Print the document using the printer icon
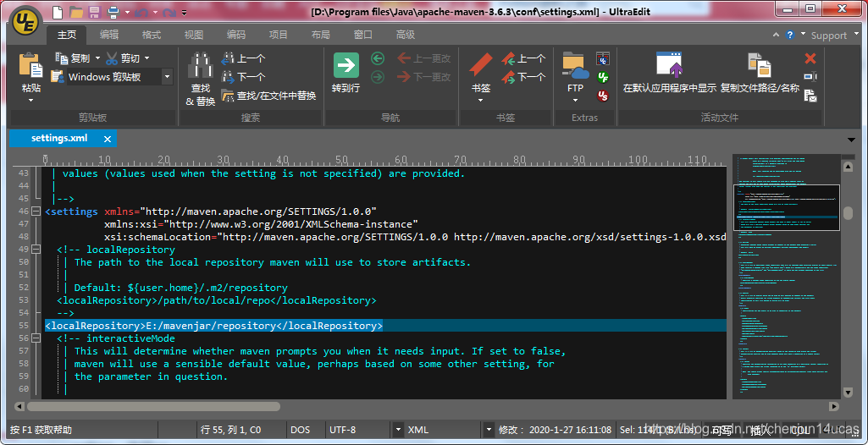The height and width of the screenshot is (445, 868). [x=113, y=12]
